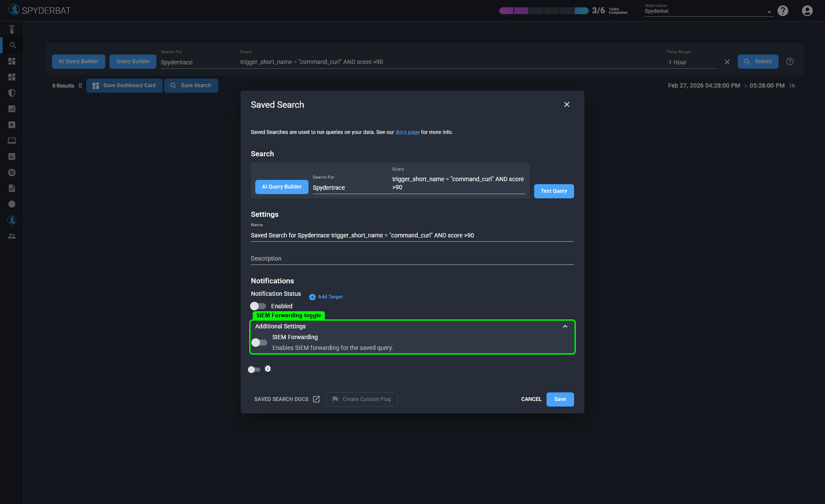Click the laptop machines icon in sidebar
The width and height of the screenshot is (825, 504).
click(12, 141)
